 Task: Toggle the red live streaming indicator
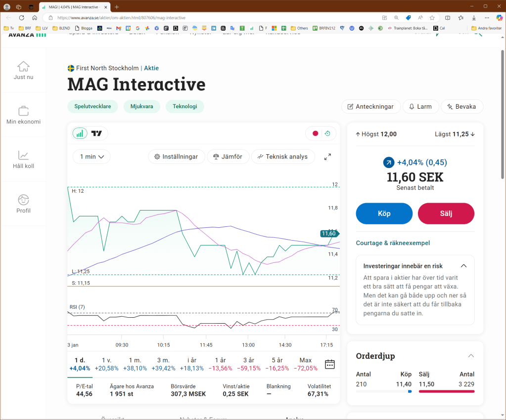315,133
